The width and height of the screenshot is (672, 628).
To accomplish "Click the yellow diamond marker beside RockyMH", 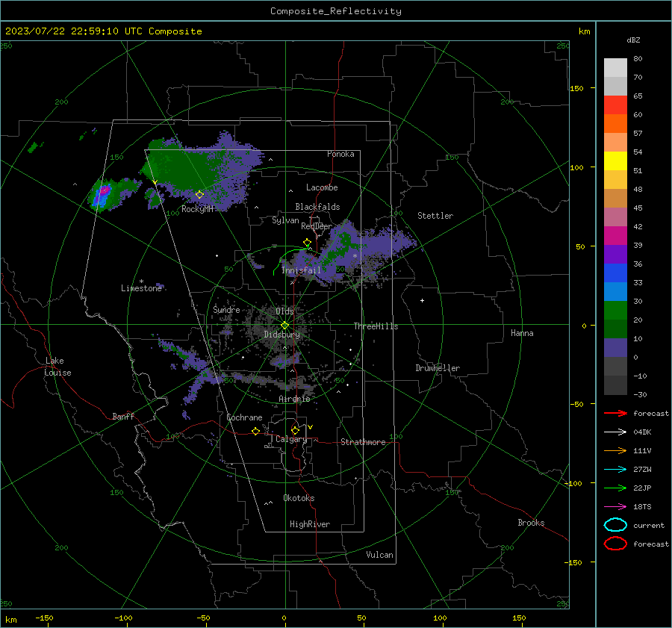I will 199,195.
